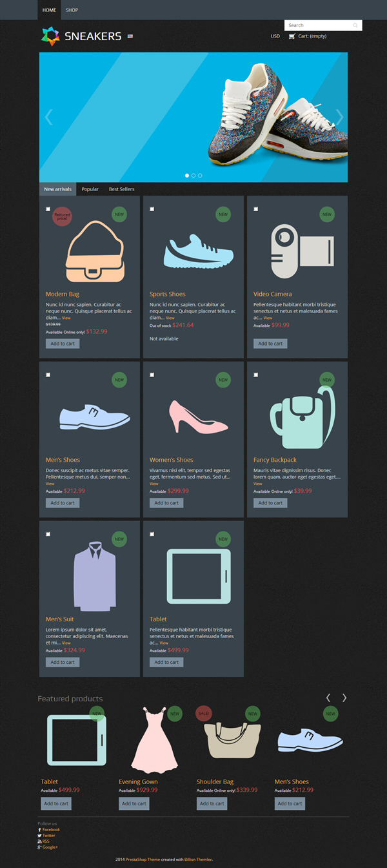Open the Google+ follow link

[x=50, y=847]
